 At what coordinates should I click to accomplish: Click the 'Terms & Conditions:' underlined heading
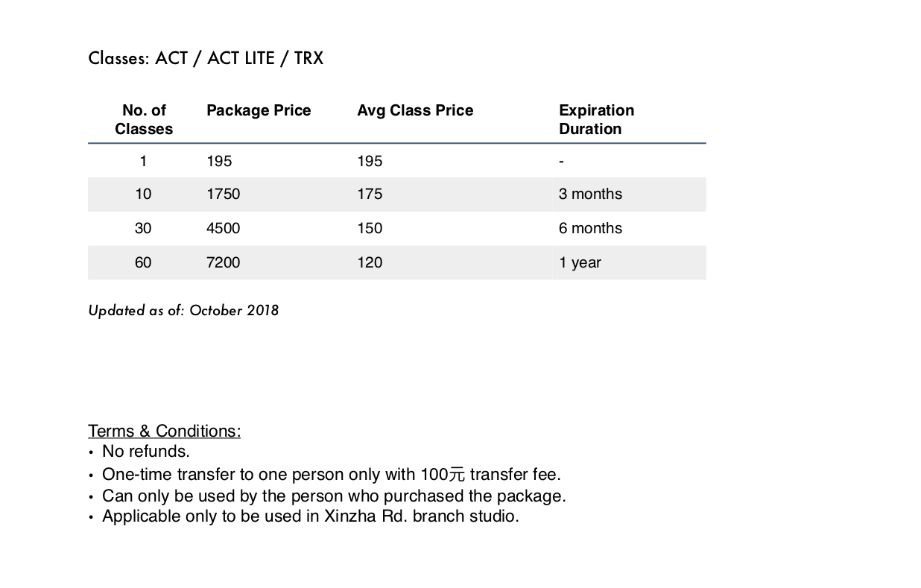165,431
